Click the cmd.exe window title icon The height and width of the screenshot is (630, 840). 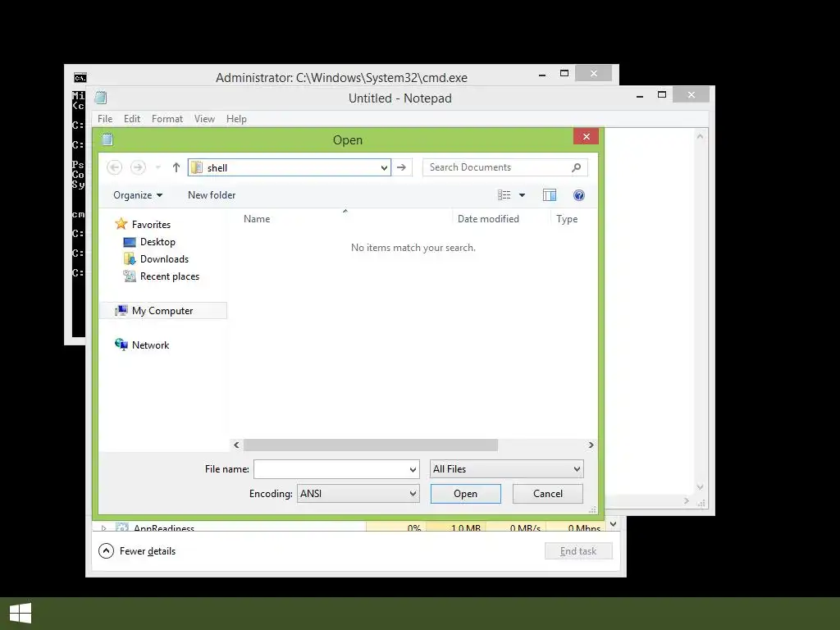(80, 78)
